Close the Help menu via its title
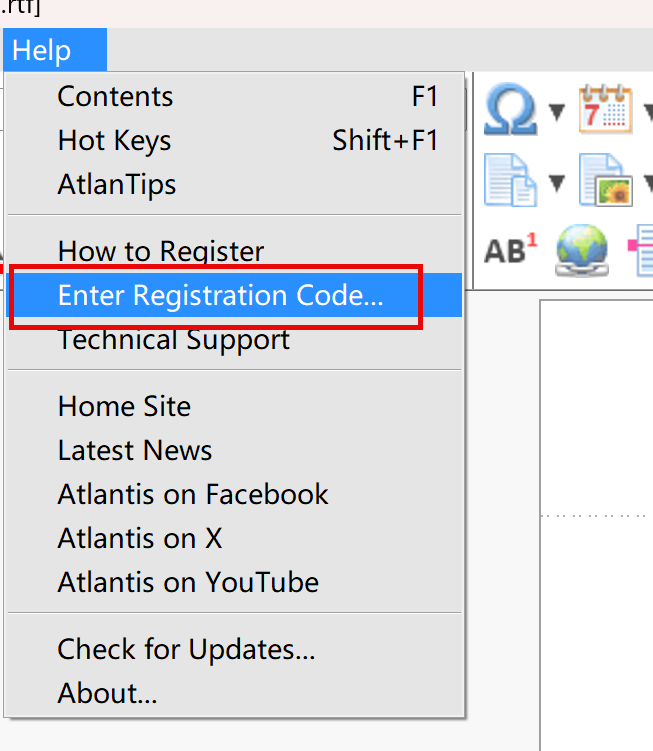The height and width of the screenshot is (751, 653). pos(41,51)
